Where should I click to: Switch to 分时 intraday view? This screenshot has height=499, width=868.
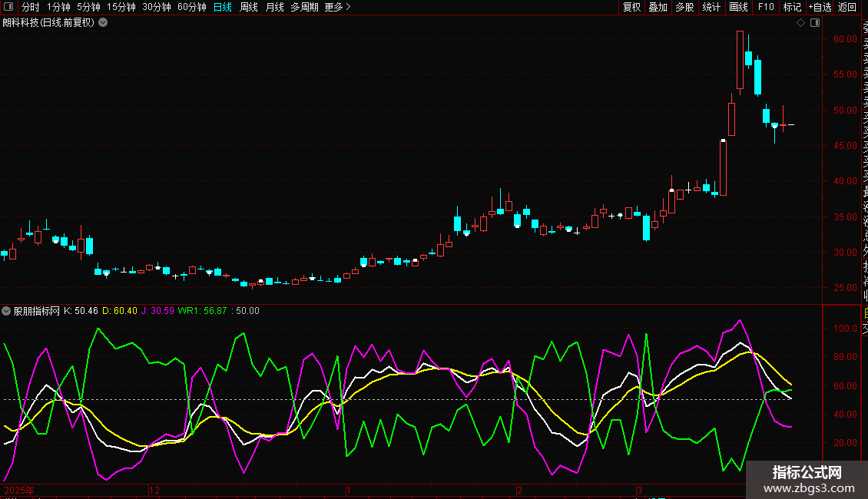(x=30, y=7)
